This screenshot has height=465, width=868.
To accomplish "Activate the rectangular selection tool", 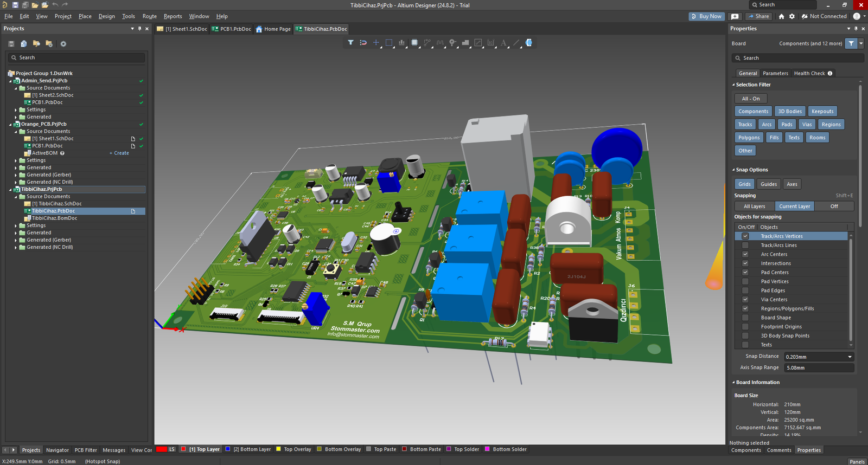I will [x=389, y=42].
